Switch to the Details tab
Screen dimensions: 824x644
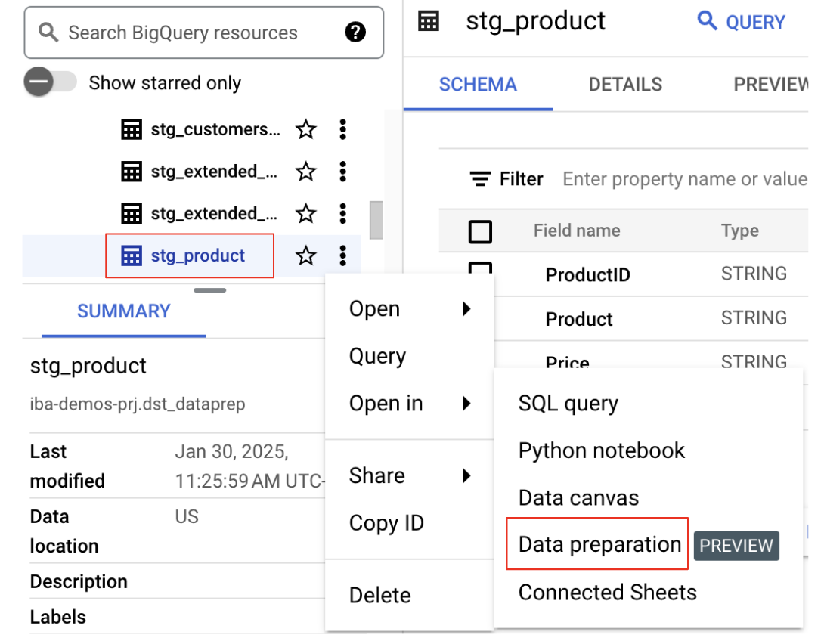tap(625, 85)
